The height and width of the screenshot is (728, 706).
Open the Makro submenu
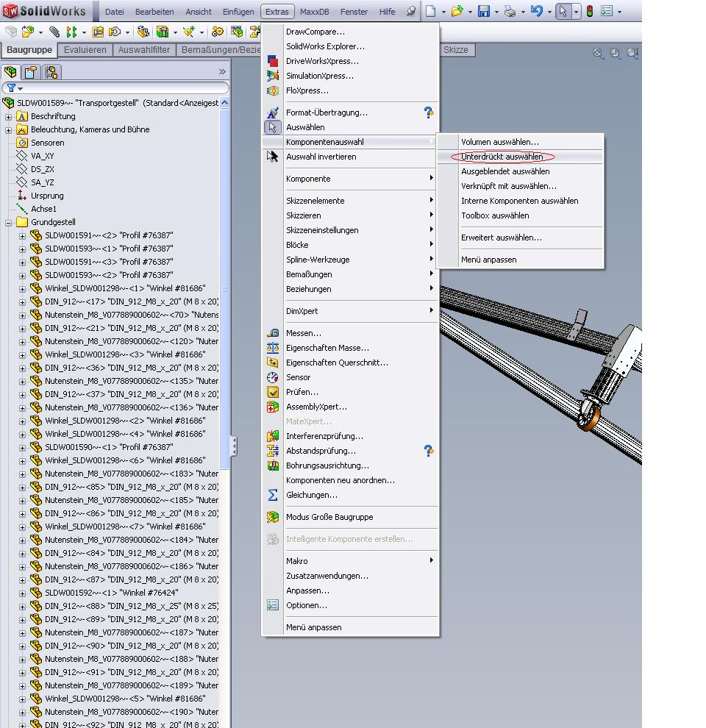click(x=351, y=561)
